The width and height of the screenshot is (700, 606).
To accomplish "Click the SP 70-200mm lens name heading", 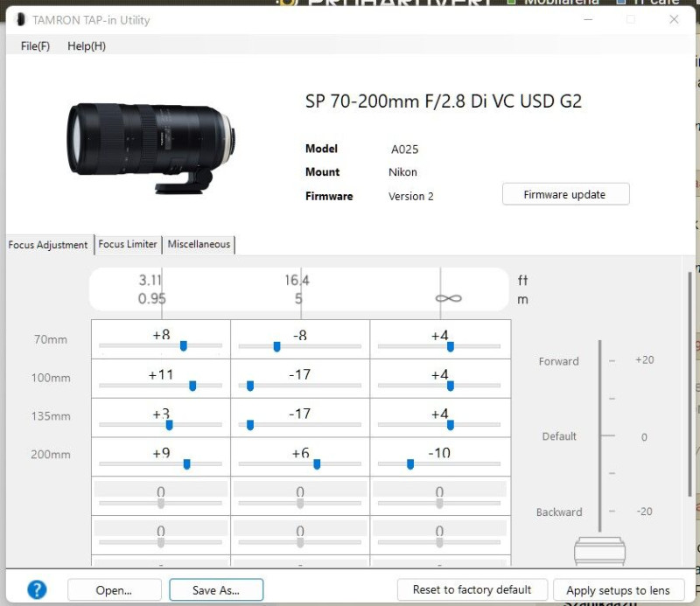I will [x=444, y=101].
